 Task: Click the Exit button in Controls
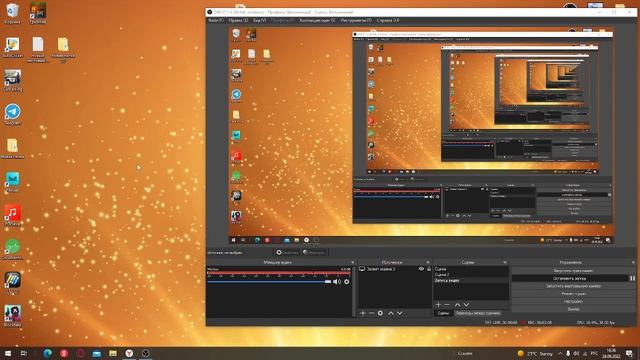573,309
